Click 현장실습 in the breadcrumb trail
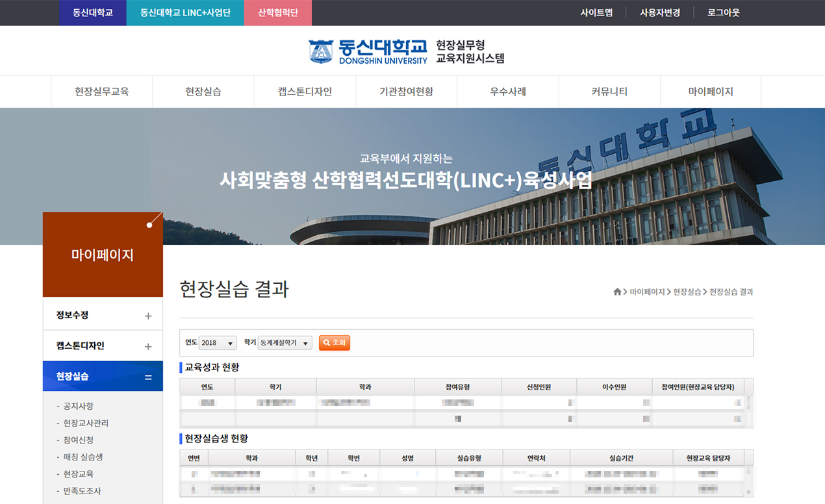This screenshot has width=825, height=504. pos(687,292)
